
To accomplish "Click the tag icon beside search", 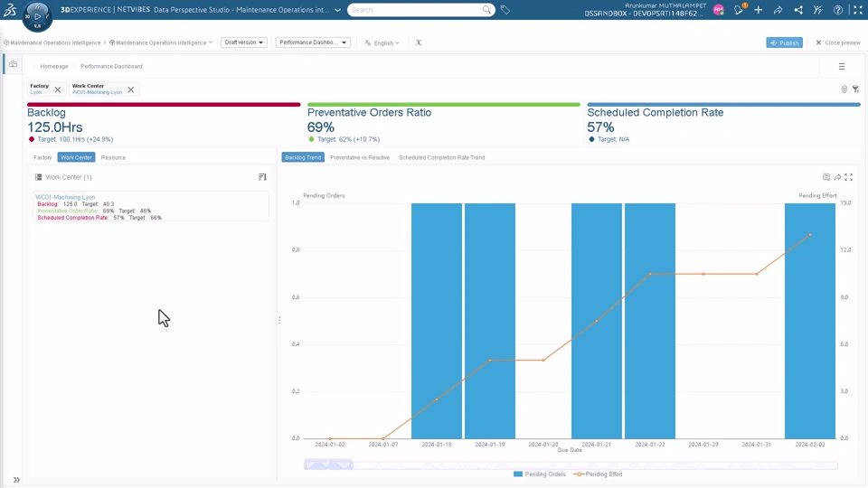I will [505, 10].
